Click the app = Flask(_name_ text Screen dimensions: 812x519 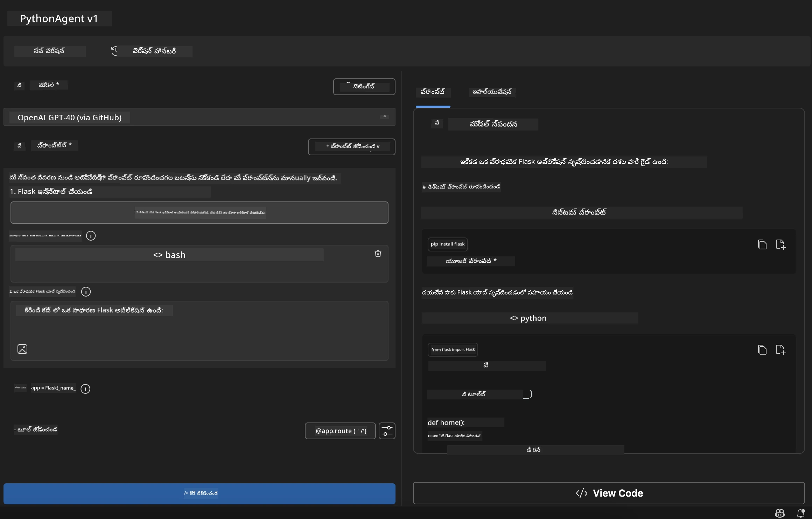point(53,388)
